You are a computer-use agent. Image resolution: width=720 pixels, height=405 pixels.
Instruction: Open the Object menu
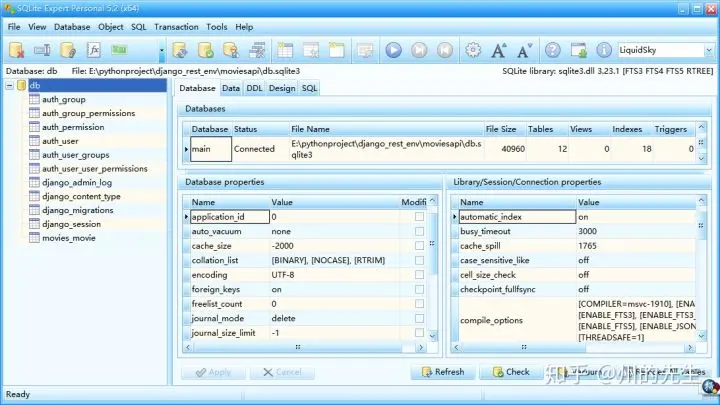tap(111, 27)
